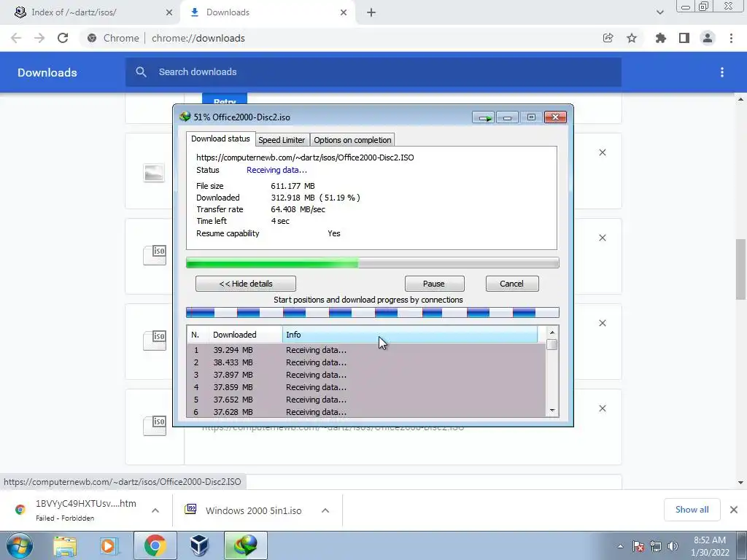
Task: Click the Chrome address bar URL
Action: [x=198, y=38]
